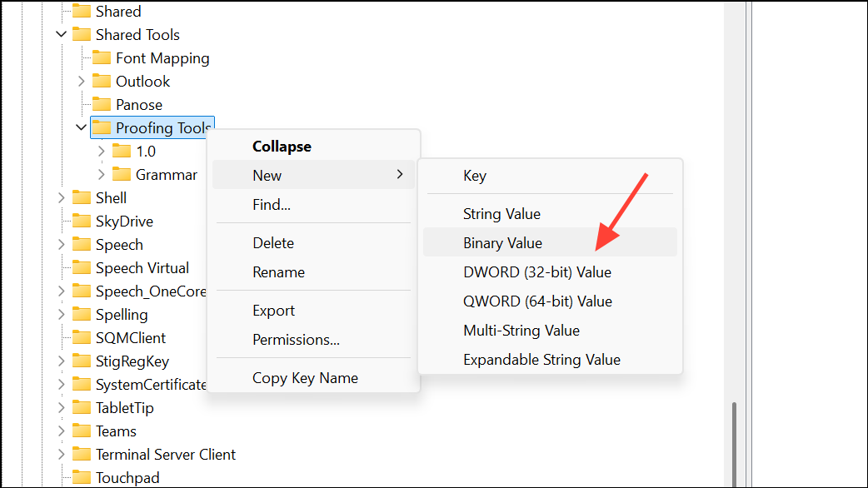The width and height of the screenshot is (868, 488).
Task: Select the Touchpad folder icon
Action: coord(82,477)
